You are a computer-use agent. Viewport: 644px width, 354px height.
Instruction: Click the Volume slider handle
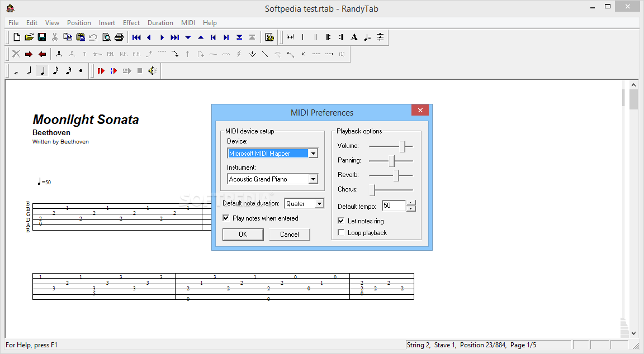click(402, 146)
